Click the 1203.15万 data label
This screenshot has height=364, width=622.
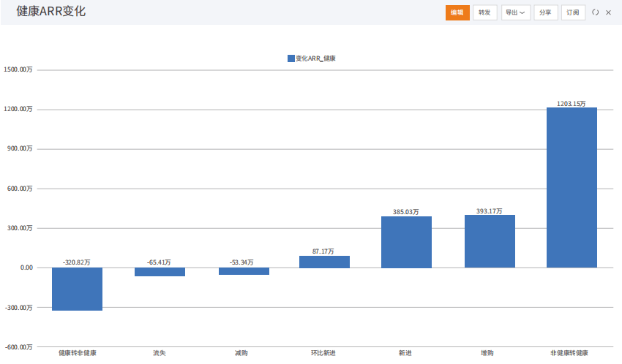click(x=572, y=104)
